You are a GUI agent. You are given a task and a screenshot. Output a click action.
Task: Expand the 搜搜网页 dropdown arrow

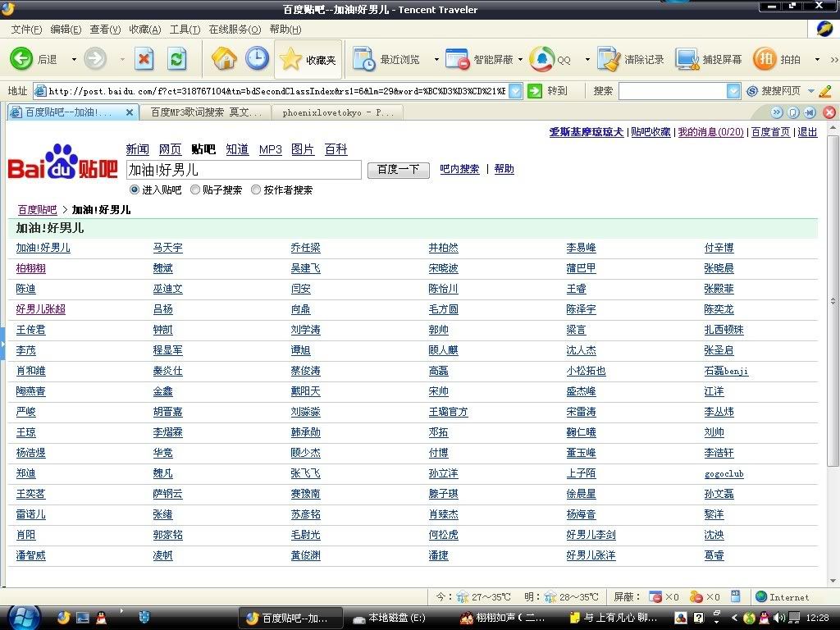pyautogui.click(x=811, y=91)
